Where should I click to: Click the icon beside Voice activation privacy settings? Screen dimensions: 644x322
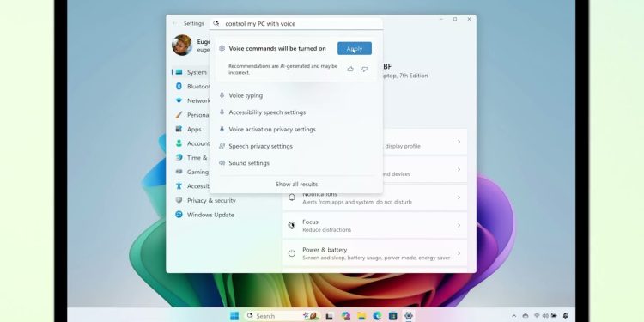[222, 129]
